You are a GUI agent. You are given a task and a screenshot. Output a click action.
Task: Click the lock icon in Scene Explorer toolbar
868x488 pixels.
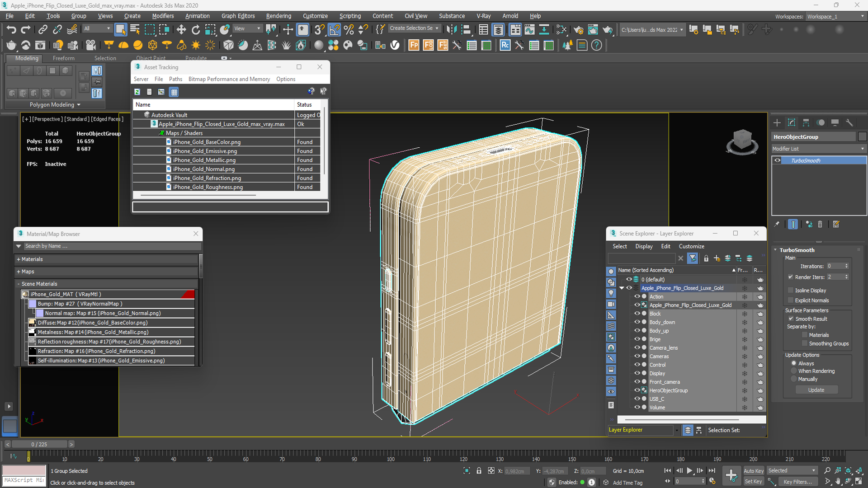coord(706,258)
